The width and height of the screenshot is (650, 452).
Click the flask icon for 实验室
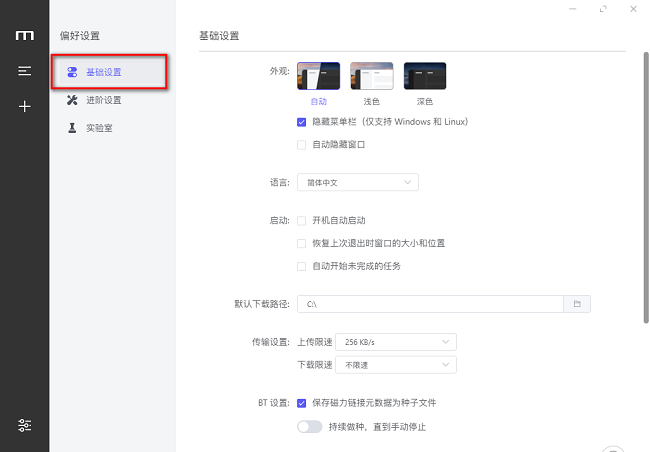[72, 128]
